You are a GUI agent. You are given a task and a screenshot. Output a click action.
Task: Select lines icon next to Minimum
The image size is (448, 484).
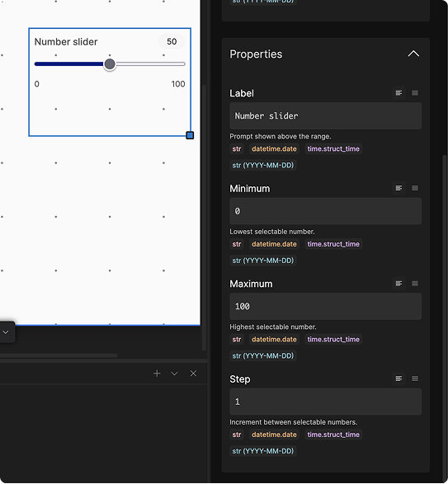tap(415, 188)
